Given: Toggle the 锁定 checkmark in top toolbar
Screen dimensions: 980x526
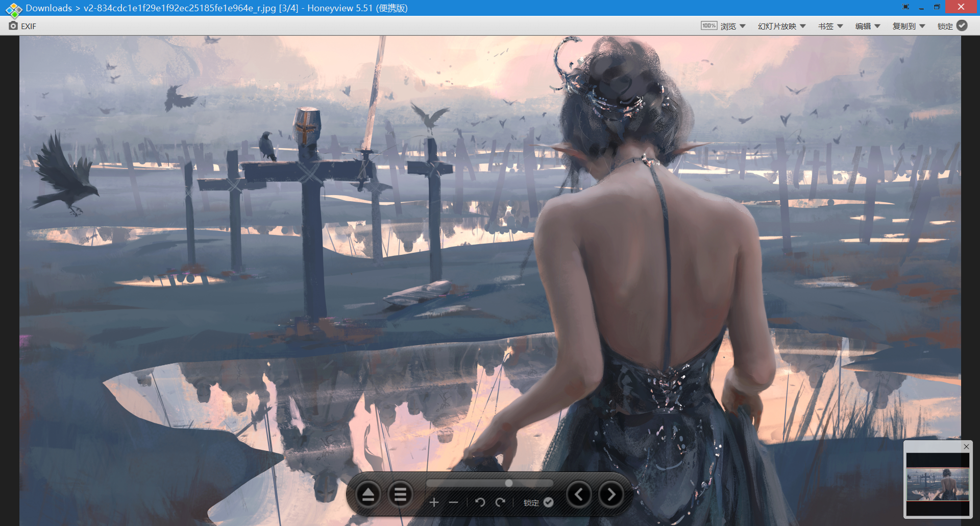Looking at the screenshot, I should point(962,26).
